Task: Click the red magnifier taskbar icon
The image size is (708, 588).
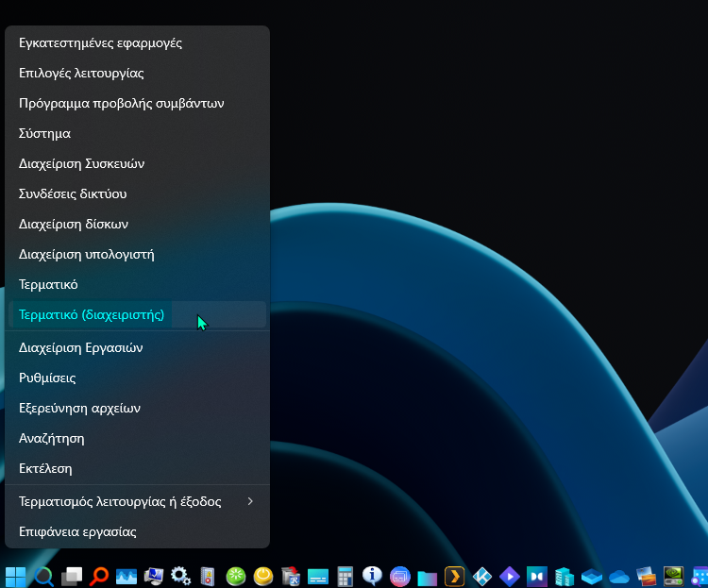Action: coord(98,575)
